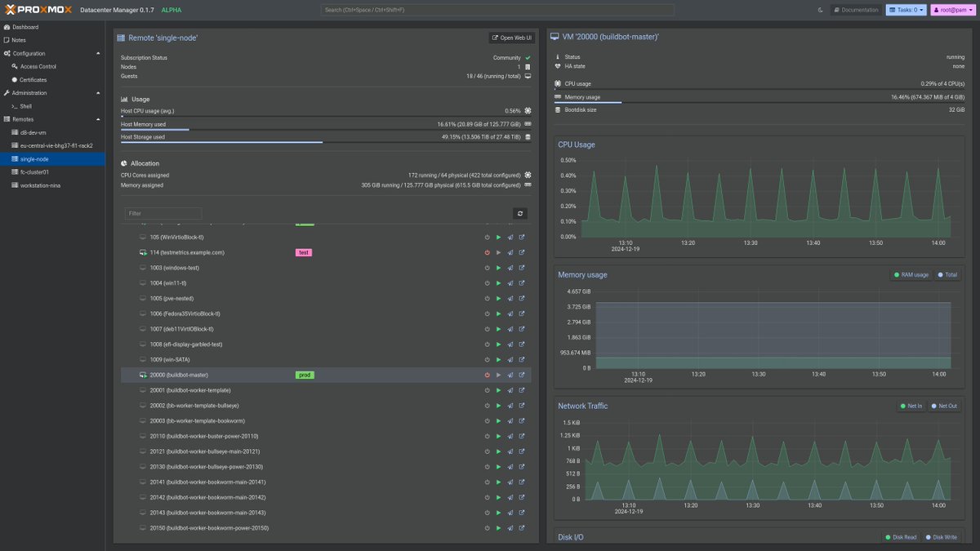Click the Memory usage progress bar

pyautogui.click(x=759, y=103)
